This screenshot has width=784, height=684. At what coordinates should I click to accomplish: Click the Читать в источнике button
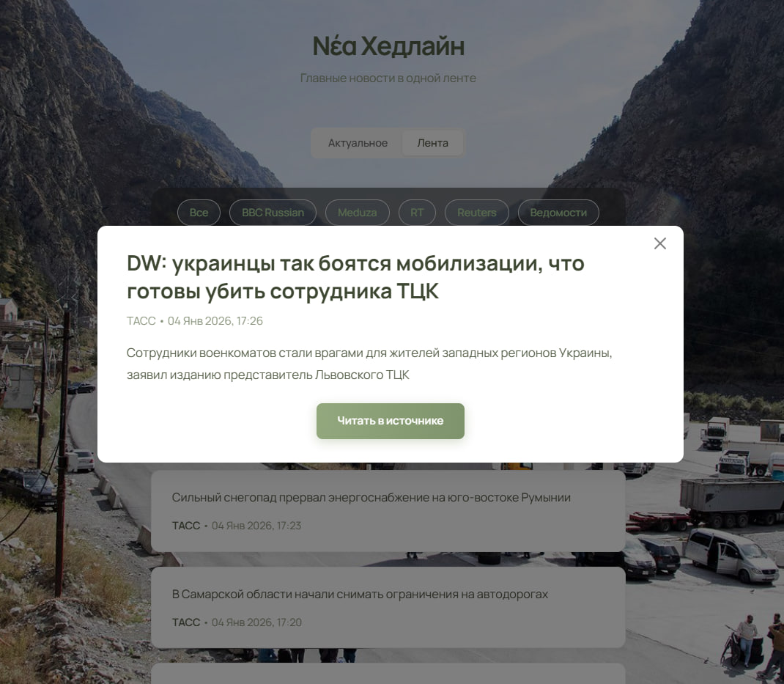(x=390, y=421)
